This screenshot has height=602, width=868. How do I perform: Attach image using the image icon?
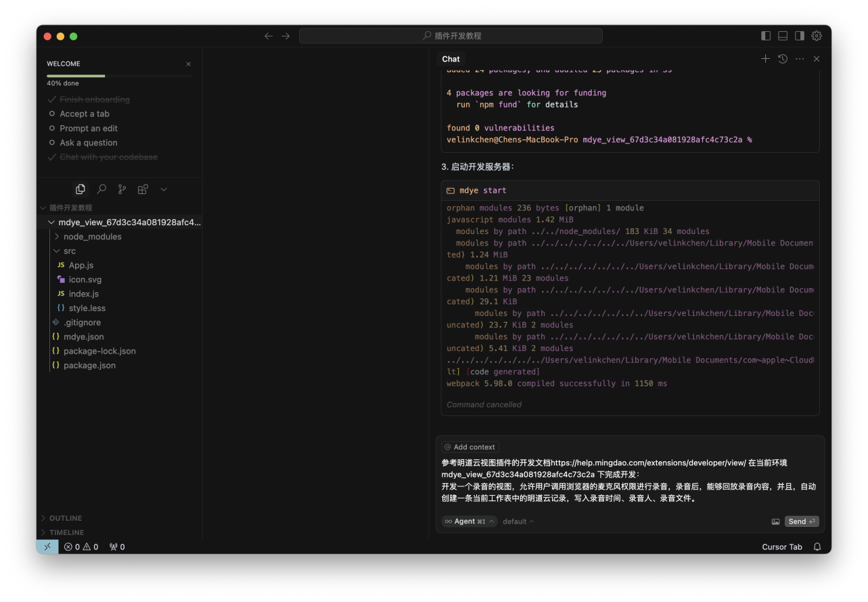click(x=775, y=522)
